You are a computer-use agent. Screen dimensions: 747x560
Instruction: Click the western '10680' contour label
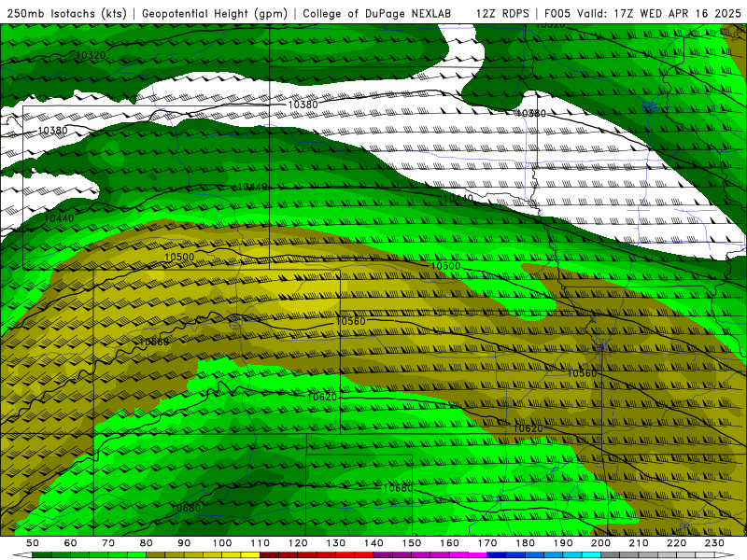pyautogui.click(x=186, y=508)
